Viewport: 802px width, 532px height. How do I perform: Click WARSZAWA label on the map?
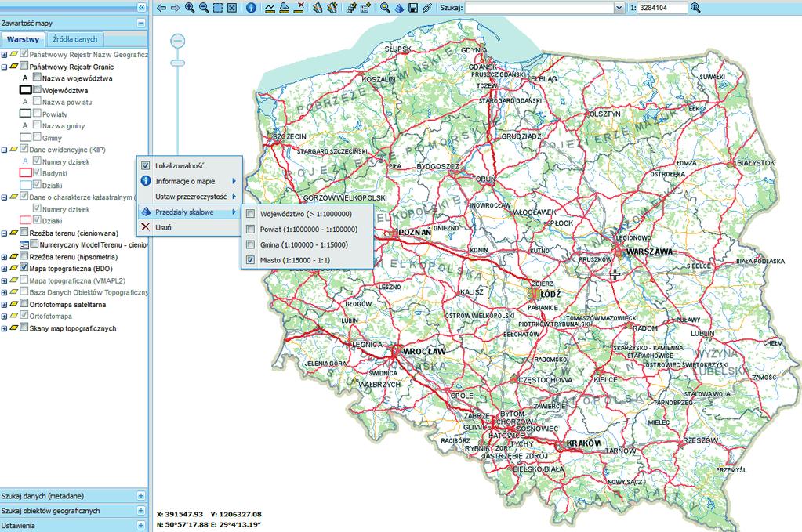pos(649,252)
